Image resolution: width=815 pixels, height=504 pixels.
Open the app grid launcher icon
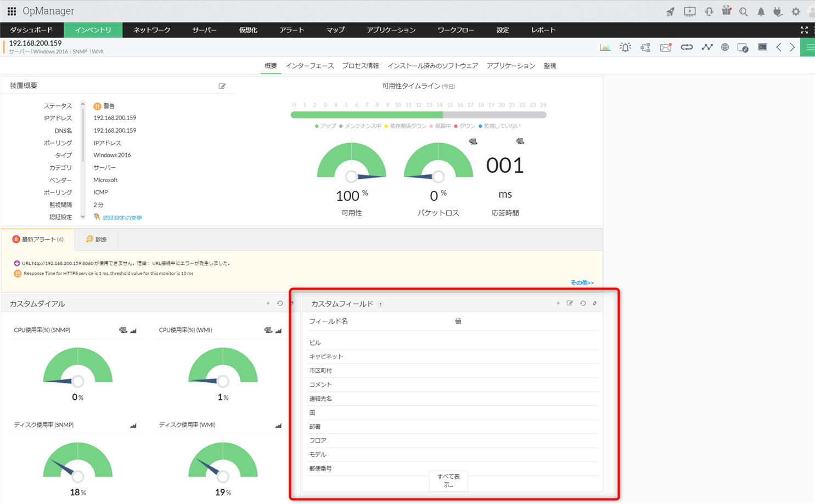[x=12, y=11]
